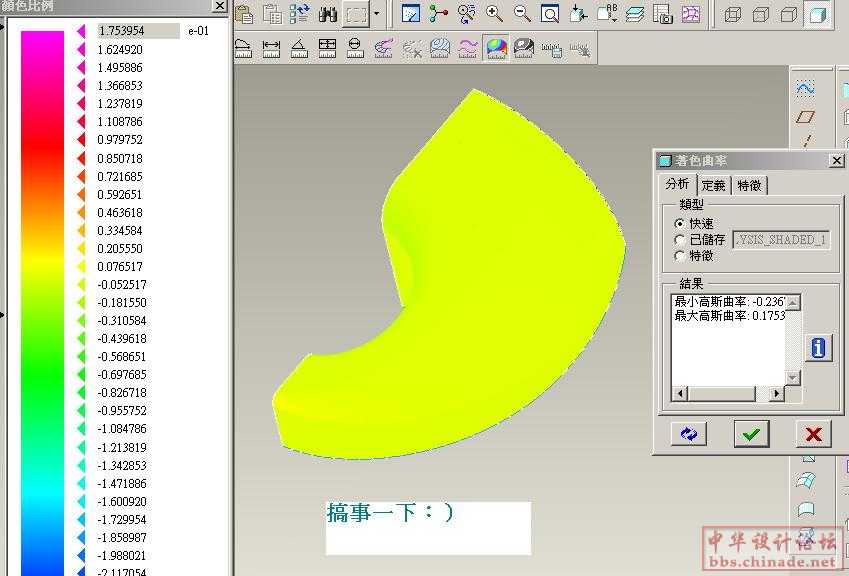
Task: Switch to the 特徵 tab
Action: (749, 186)
